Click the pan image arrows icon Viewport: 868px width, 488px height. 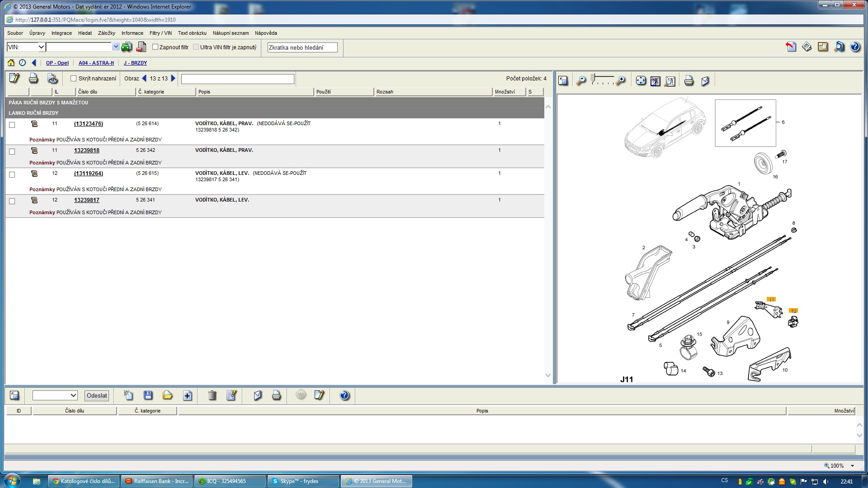(641, 80)
